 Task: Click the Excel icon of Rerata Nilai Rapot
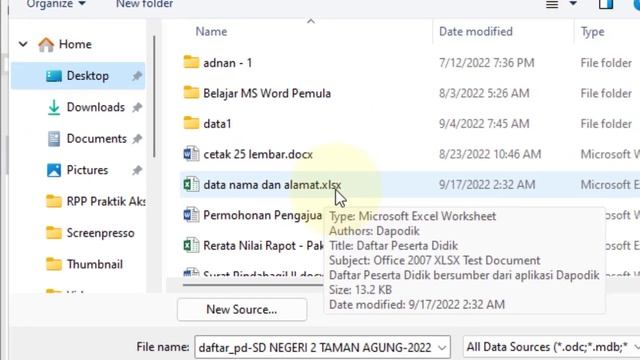click(191, 245)
